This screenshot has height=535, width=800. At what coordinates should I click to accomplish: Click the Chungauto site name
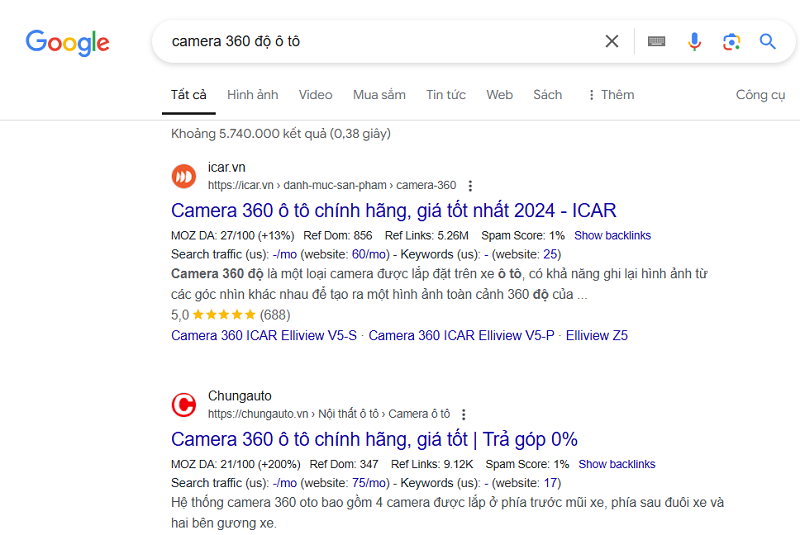(239, 396)
